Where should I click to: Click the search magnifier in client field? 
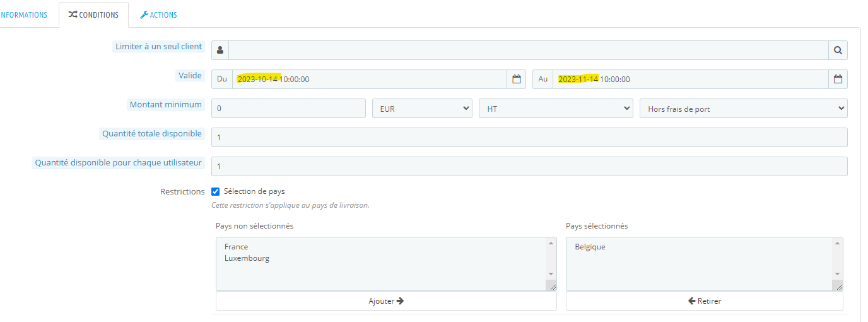[838, 50]
